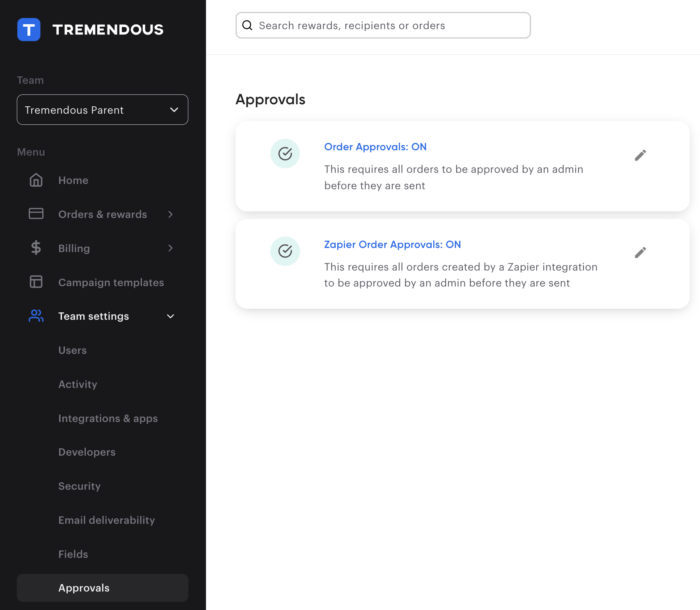Click the check circle icon beside Order Approvals
This screenshot has width=700, height=610.
[x=285, y=154]
